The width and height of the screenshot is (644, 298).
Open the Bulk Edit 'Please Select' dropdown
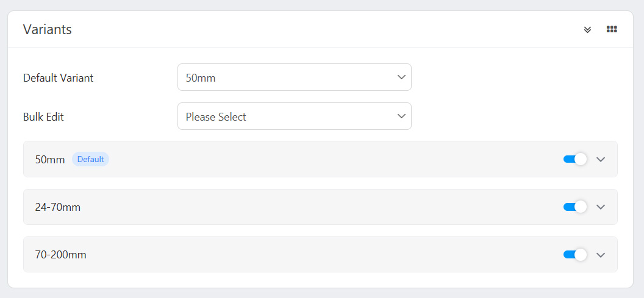tap(287, 116)
